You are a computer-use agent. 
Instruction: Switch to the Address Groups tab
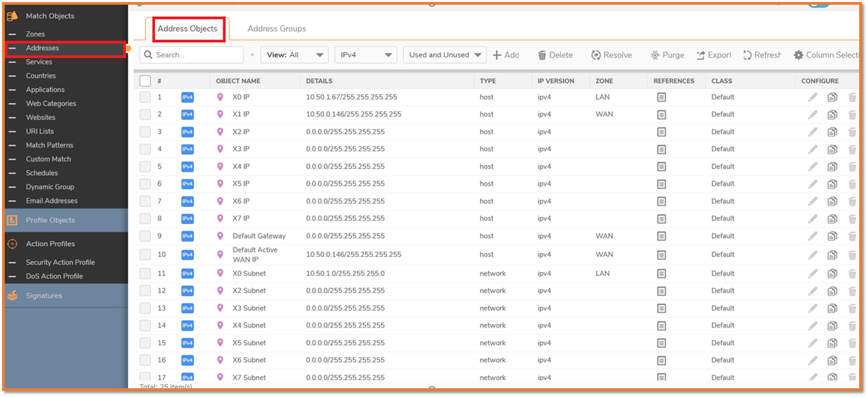(276, 29)
